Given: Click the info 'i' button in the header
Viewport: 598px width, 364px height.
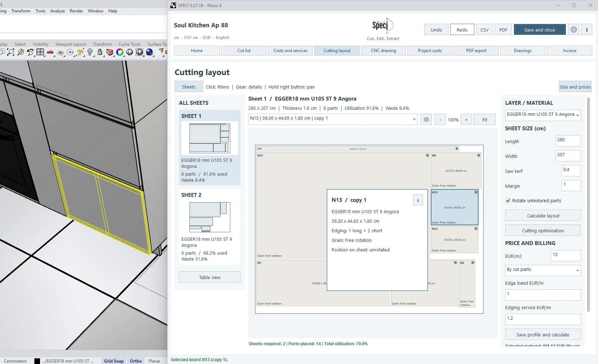Looking at the screenshot, I should [x=587, y=30].
